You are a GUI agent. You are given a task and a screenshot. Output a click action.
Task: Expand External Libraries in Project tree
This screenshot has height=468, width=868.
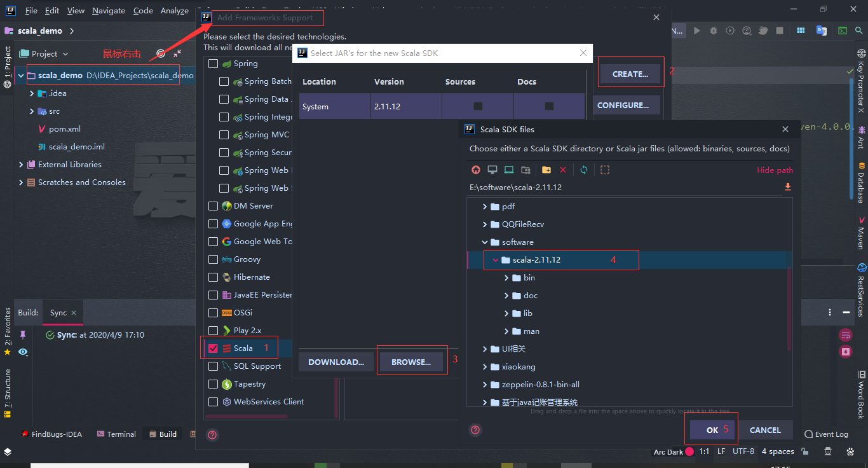click(x=21, y=165)
